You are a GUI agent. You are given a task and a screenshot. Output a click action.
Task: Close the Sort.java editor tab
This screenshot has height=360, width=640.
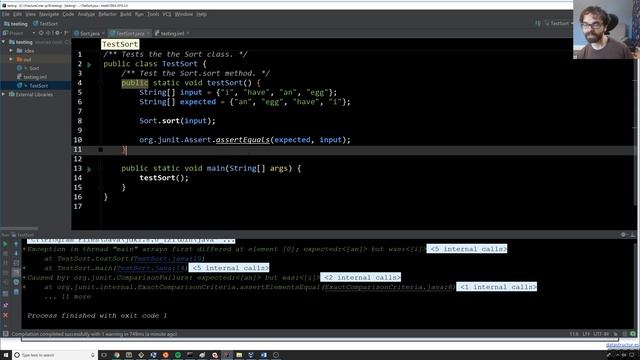coord(103,33)
